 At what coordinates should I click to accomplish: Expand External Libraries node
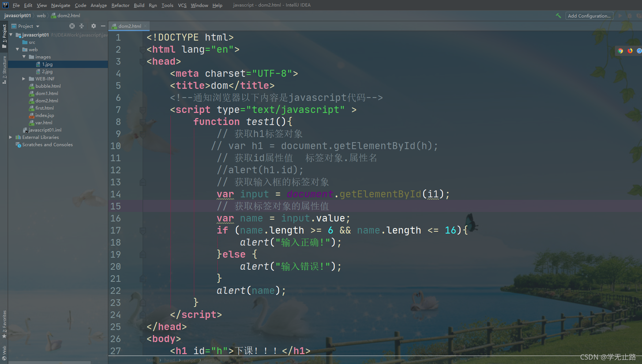coord(11,137)
